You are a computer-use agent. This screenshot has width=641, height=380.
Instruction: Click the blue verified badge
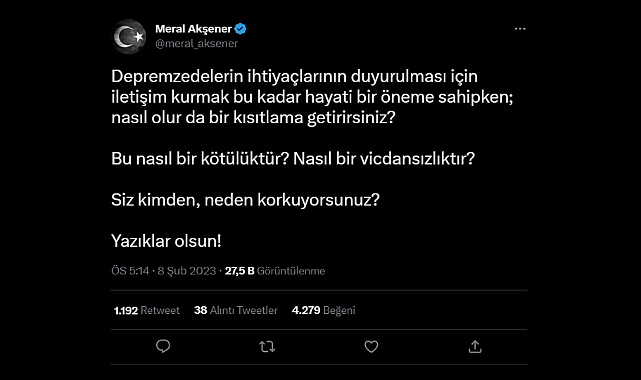tap(240, 29)
